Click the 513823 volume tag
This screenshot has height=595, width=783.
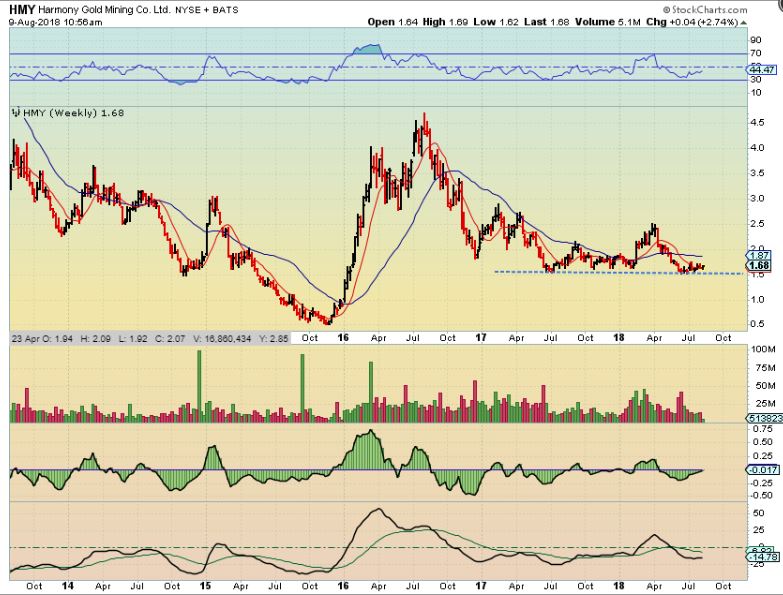coord(766,418)
